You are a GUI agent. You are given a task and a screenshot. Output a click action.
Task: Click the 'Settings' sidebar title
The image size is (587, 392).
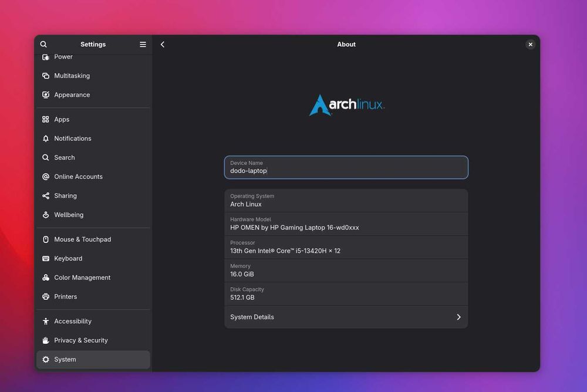(93, 44)
